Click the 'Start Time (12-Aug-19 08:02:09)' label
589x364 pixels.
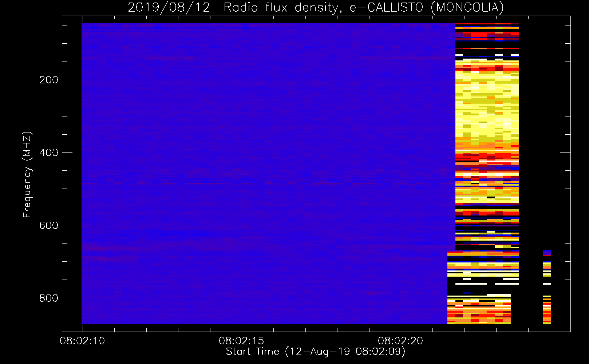tap(316, 352)
